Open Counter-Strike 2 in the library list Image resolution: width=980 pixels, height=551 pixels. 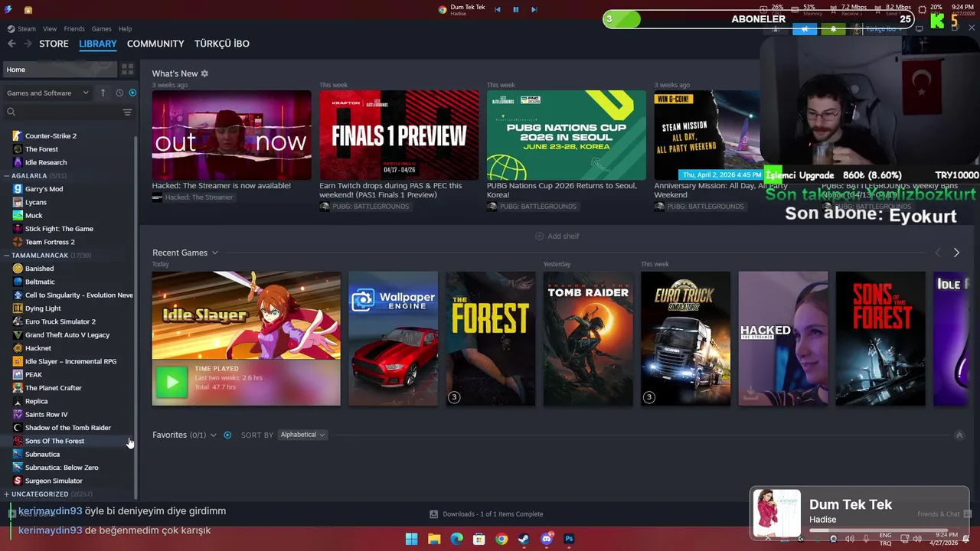tap(51, 135)
